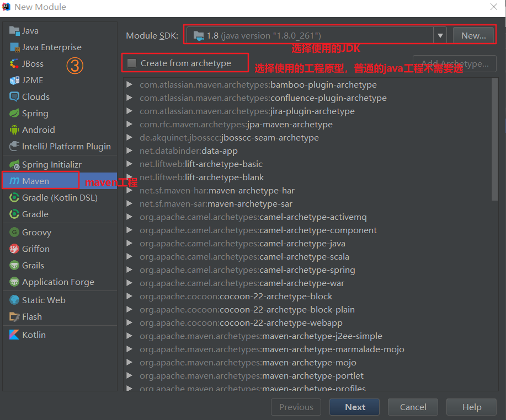The image size is (506, 420).
Task: Select camel-archetype-war row
Action: pos(307,283)
